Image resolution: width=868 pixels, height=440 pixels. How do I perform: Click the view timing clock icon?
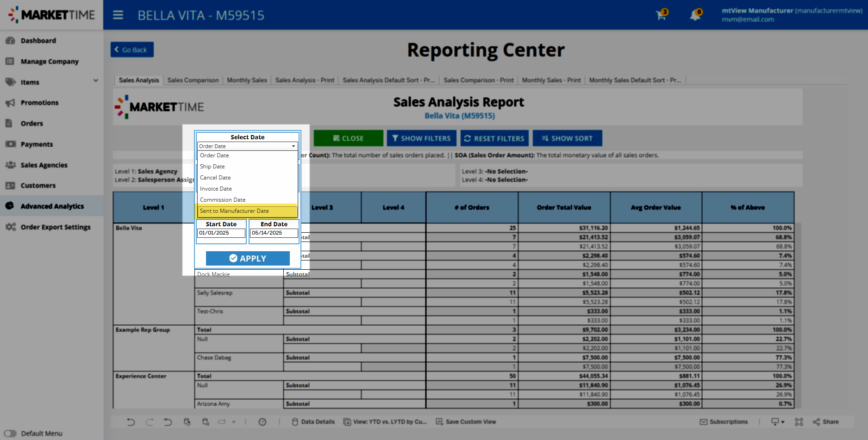click(262, 422)
